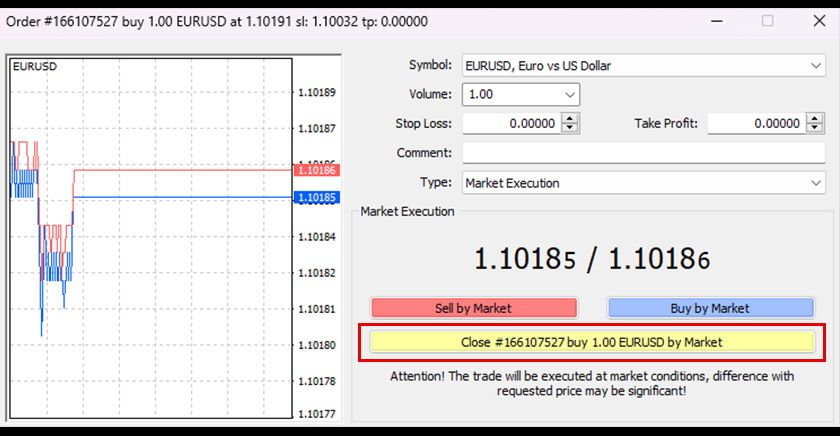Click the red 1.10186 ask price tag
This screenshot has width=840, height=436.
317,171
